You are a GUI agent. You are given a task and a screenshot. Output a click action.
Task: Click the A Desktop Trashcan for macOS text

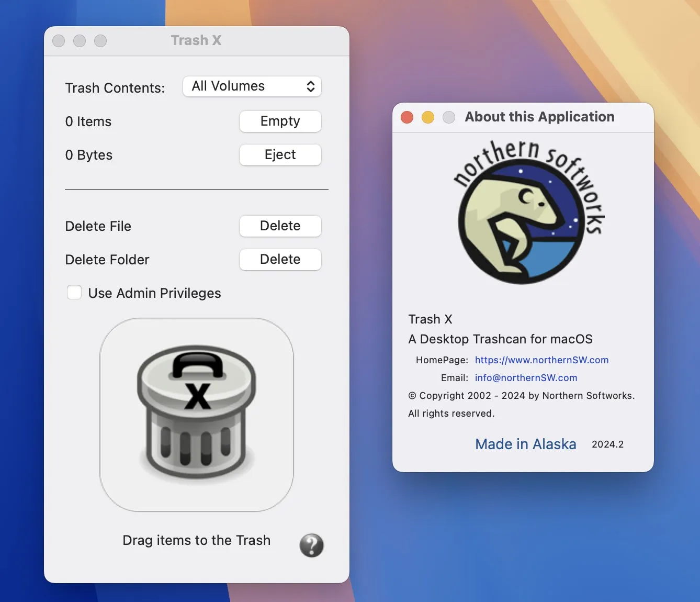[x=501, y=339]
